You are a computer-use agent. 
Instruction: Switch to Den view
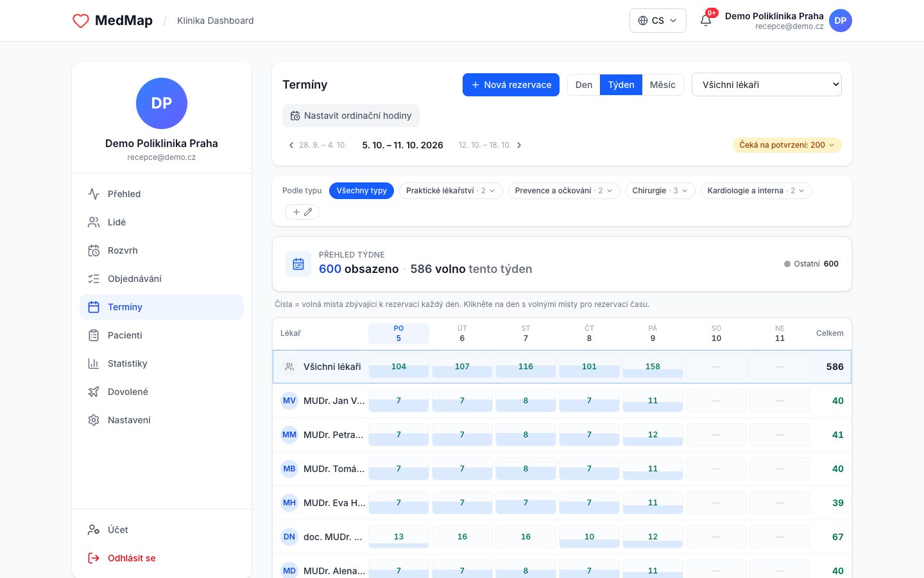coord(584,85)
